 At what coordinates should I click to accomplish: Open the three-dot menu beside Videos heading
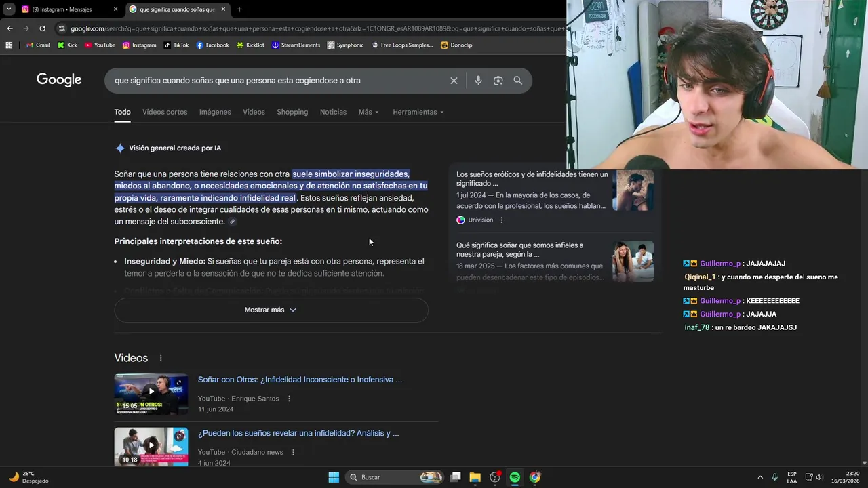(x=161, y=358)
